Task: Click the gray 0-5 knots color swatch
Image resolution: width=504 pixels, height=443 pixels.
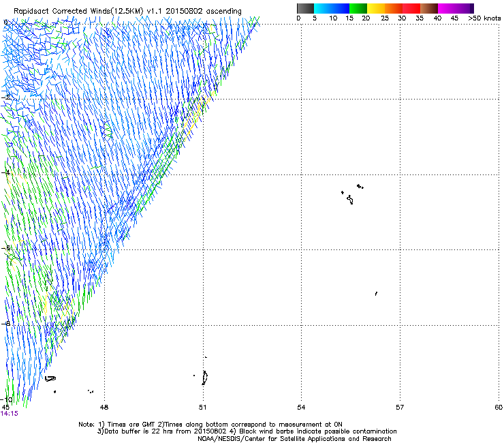Action: [305, 8]
